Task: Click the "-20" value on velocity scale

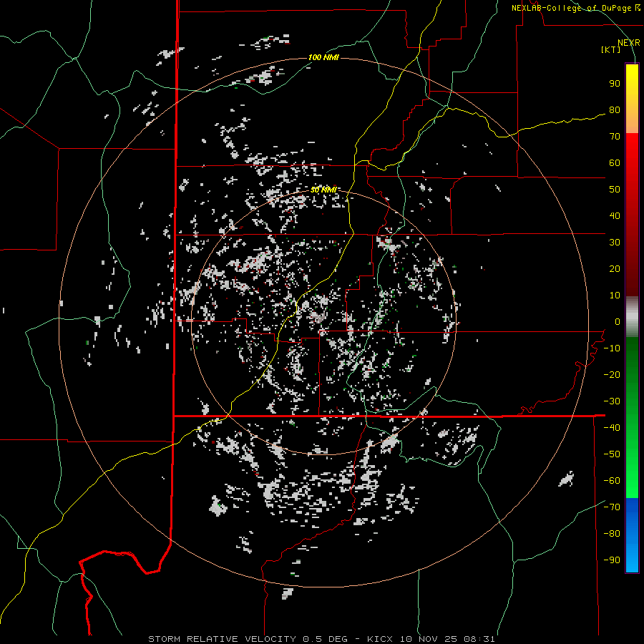Action: [612, 375]
